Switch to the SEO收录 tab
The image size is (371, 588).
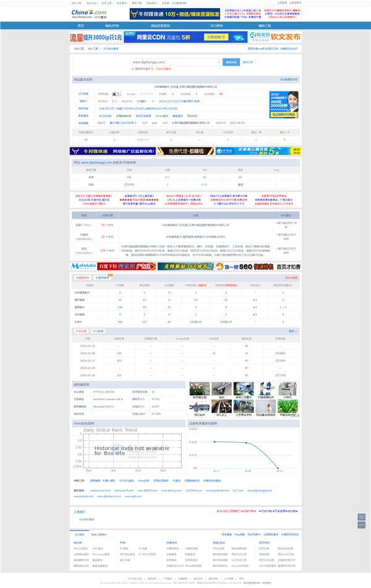tap(98, 331)
